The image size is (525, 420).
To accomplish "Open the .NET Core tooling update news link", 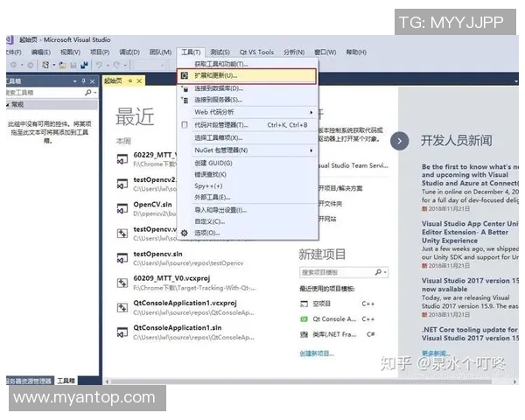I will (470, 334).
